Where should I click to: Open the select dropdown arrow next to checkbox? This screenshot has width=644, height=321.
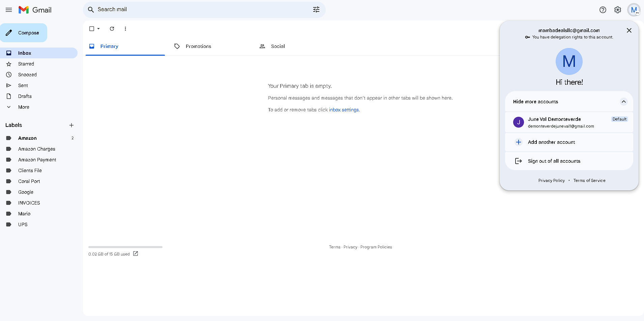tap(98, 29)
